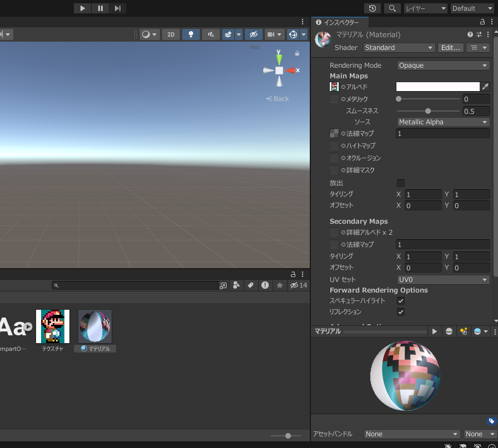Open the Rendering Mode dropdown set to Opaque
498x448 pixels.
(443, 66)
